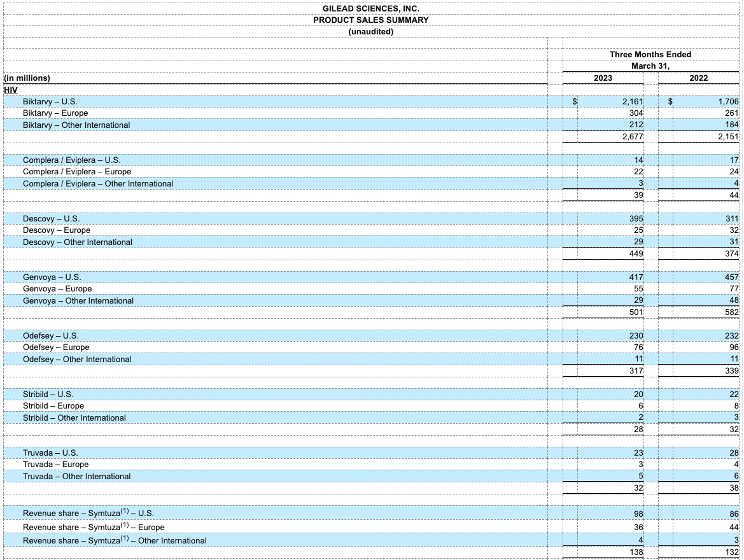Select the Odefsey – Europe row label

pyautogui.click(x=56, y=347)
